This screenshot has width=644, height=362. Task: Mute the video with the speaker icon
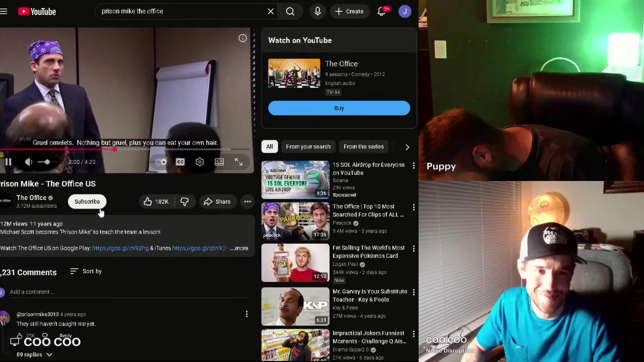[x=29, y=162]
